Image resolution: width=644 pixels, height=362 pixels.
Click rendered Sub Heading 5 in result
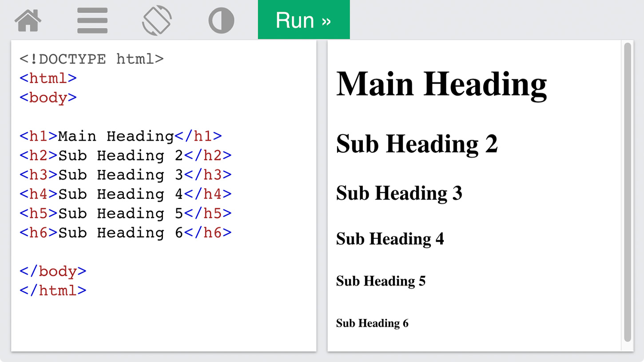(381, 281)
